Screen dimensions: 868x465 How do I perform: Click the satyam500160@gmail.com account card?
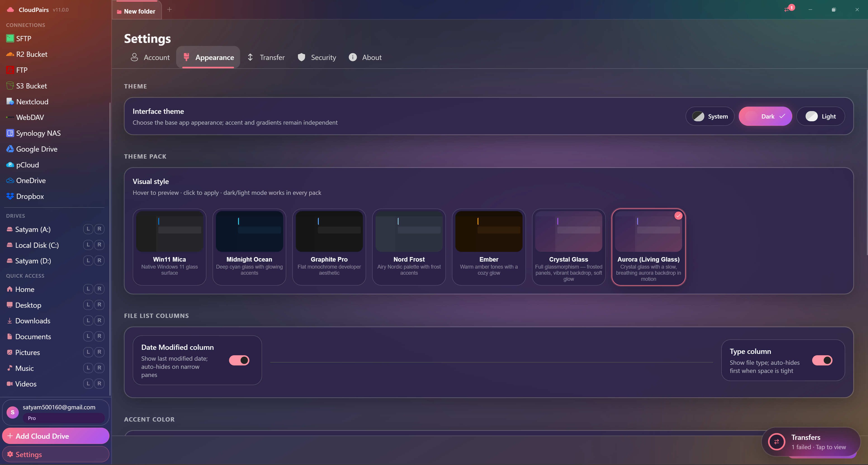pos(56,412)
